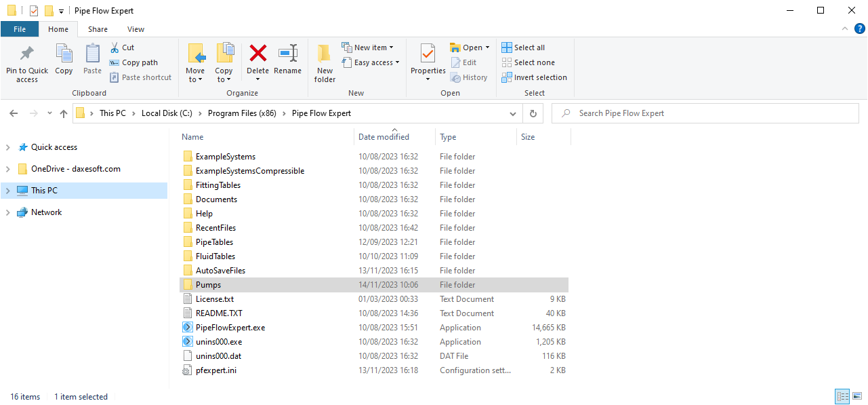Click the Edit ribbon button
This screenshot has height=405, width=868.
463,62
